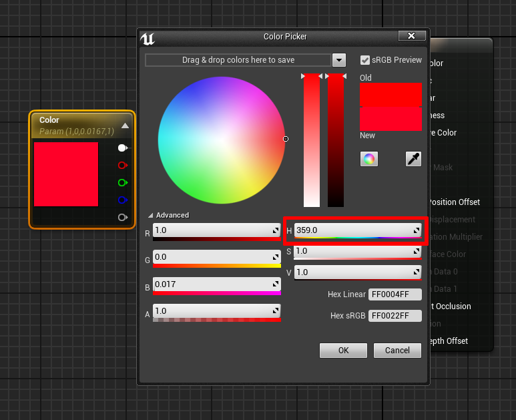Screen dimensions: 516x420
Task: Click the S saturation value field
Action: (358, 252)
